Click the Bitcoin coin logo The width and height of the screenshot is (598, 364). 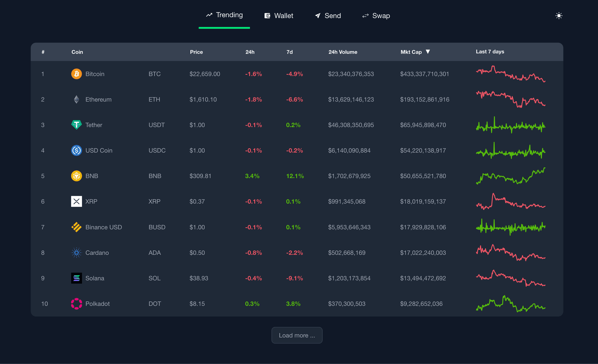coord(77,74)
